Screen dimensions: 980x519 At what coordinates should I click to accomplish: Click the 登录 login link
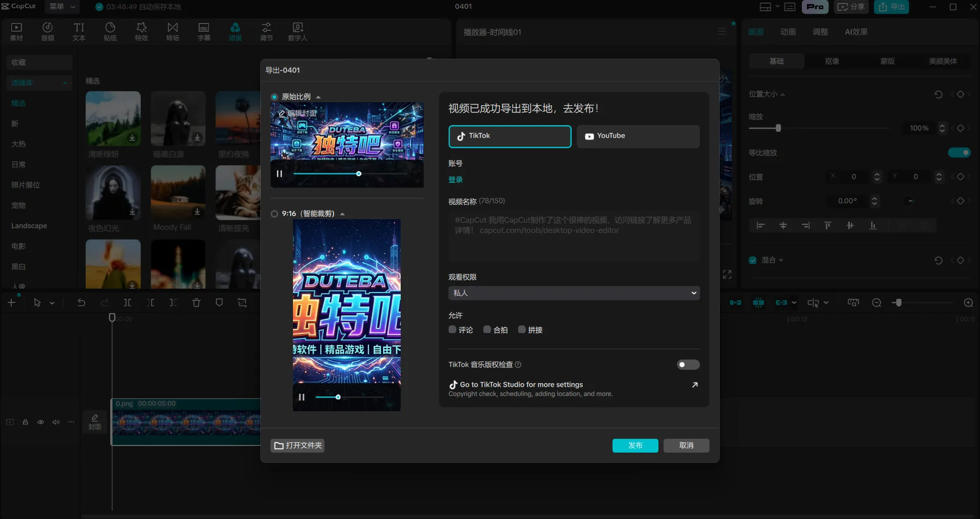point(455,179)
